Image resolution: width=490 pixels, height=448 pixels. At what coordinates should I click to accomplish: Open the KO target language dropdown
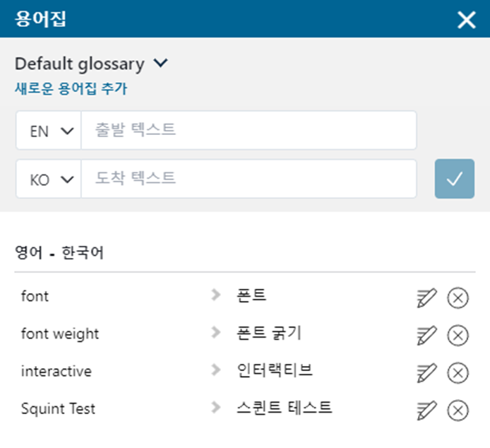[49, 179]
